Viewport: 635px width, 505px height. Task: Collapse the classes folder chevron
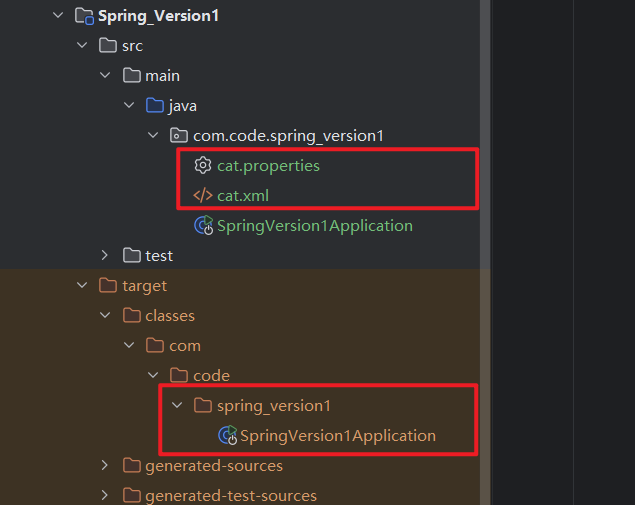(105, 315)
